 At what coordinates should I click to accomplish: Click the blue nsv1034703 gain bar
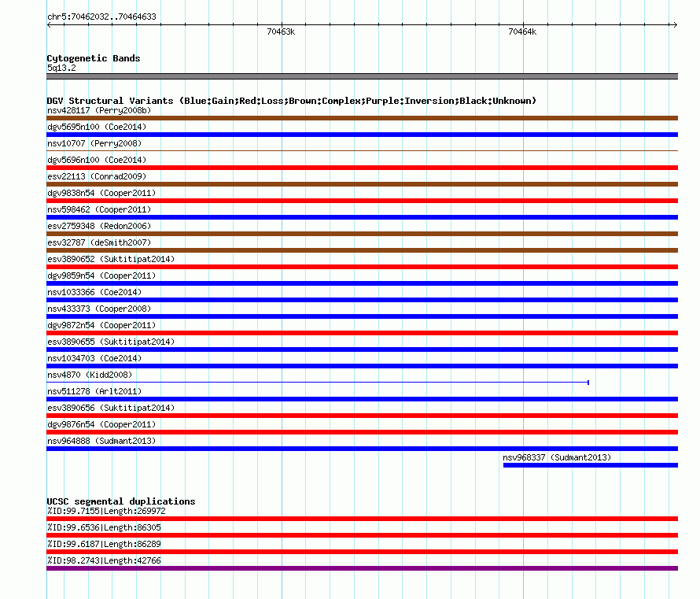click(x=362, y=366)
